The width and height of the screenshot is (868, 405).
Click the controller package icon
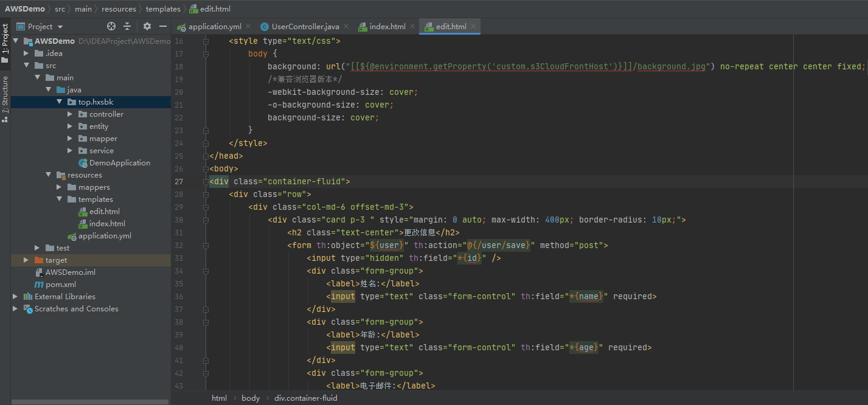tap(83, 114)
